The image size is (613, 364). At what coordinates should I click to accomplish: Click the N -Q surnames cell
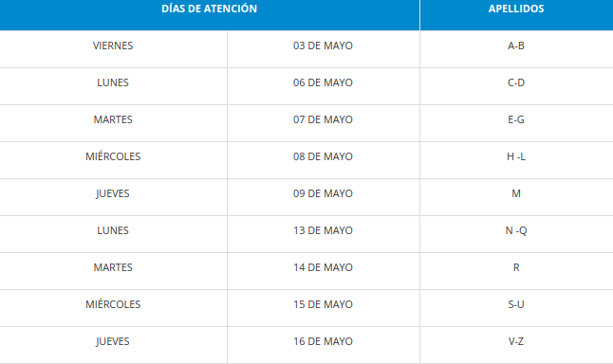tap(516, 234)
